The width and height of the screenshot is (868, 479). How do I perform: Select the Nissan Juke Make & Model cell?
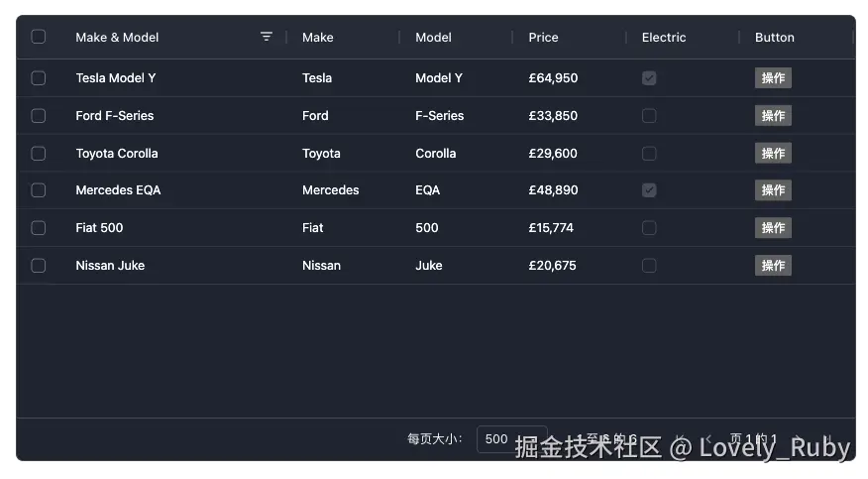(110, 266)
